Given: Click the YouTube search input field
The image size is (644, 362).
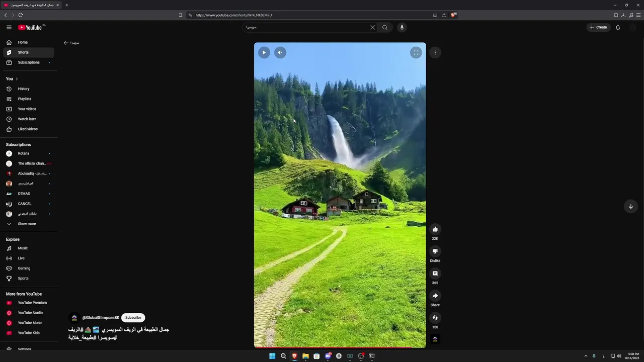Looking at the screenshot, I should point(306,28).
